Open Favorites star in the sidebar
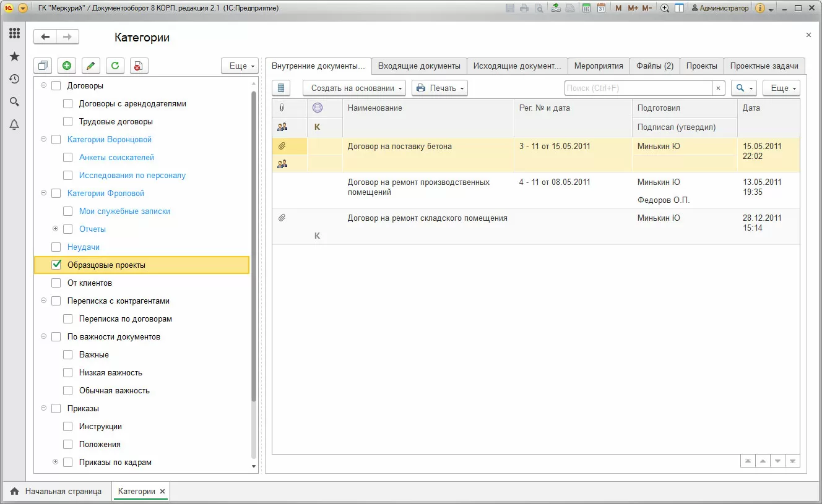 14,56
